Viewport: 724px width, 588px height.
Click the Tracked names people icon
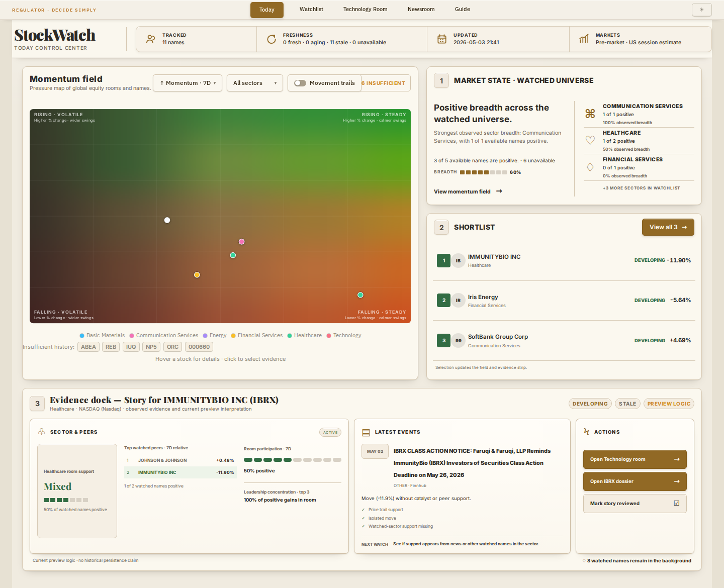point(150,39)
